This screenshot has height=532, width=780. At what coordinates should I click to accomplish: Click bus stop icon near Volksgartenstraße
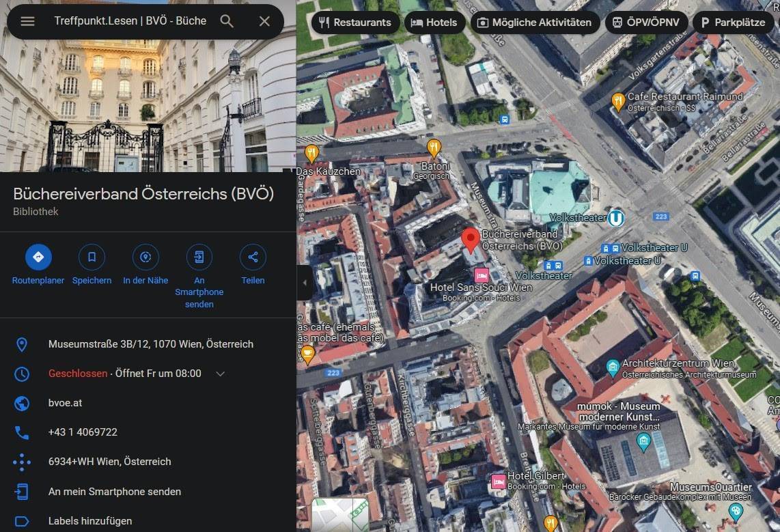point(505,120)
